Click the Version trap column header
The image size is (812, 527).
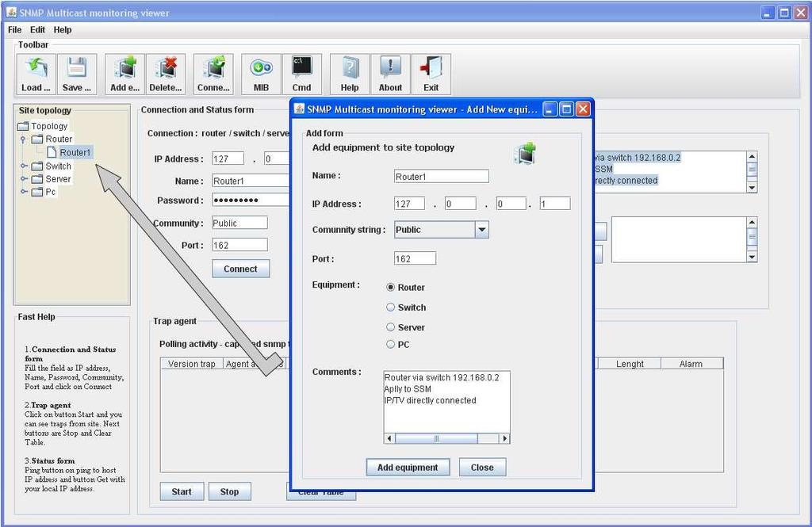[192, 364]
